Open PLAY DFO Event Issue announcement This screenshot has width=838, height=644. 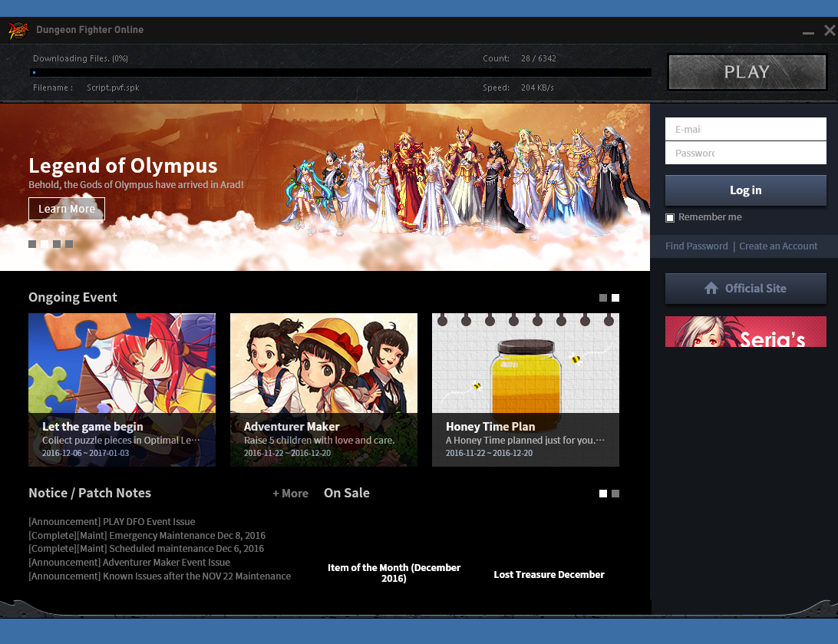[x=112, y=522]
